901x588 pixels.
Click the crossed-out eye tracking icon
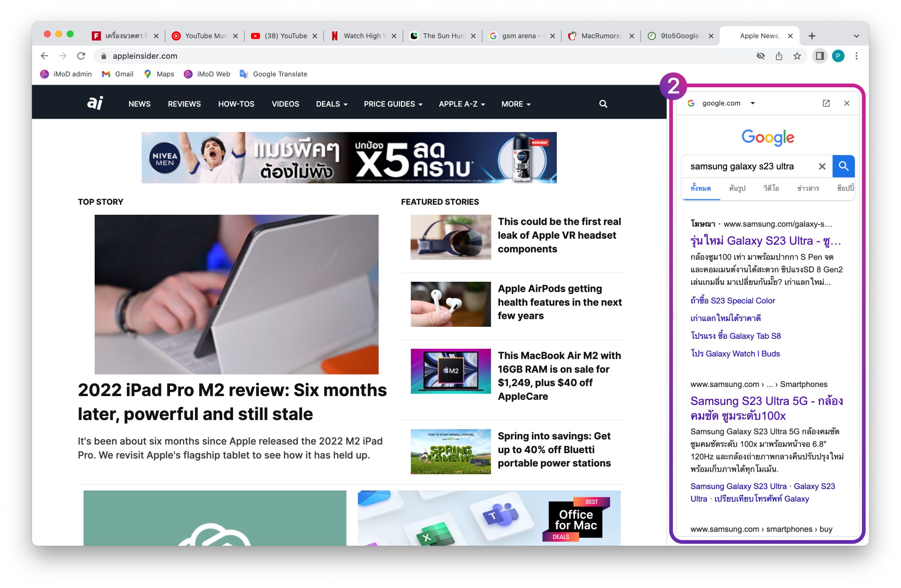click(761, 56)
